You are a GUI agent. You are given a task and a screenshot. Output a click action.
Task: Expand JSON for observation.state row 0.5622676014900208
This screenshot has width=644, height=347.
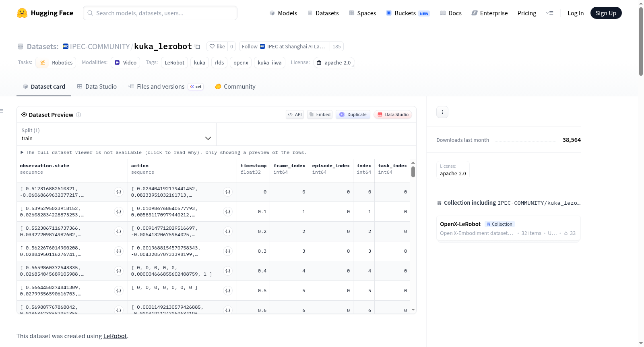(119, 251)
